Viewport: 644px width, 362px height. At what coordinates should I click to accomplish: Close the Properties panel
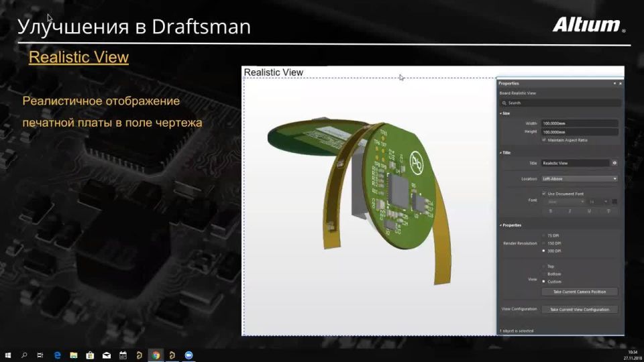[620, 83]
